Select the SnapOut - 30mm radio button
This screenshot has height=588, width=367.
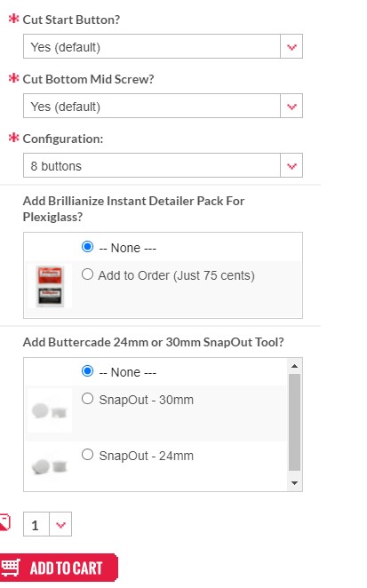(x=87, y=398)
